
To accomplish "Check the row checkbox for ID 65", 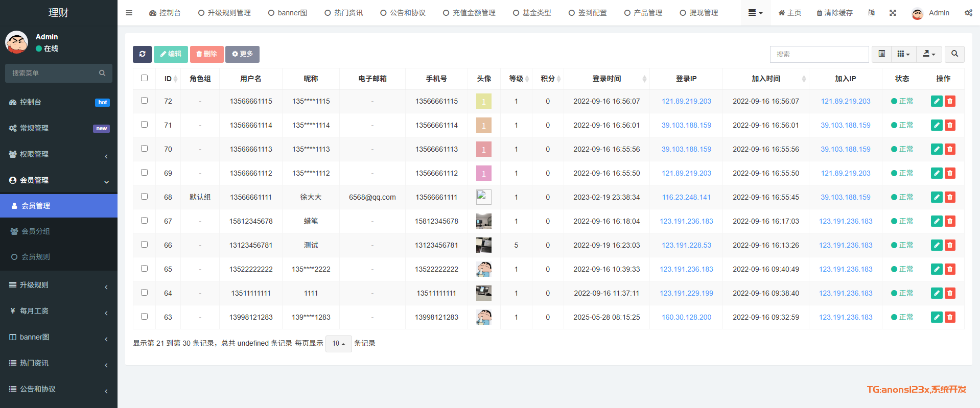I will coord(144,269).
